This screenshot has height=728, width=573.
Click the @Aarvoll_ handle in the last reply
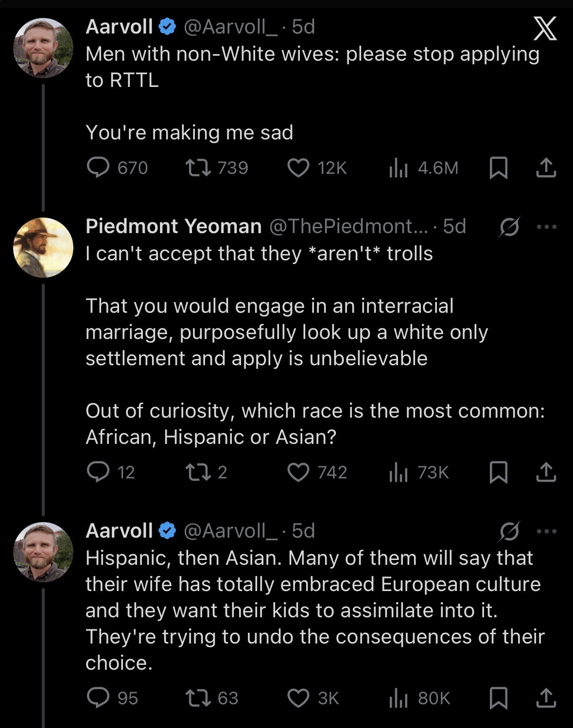pyautogui.click(x=230, y=531)
